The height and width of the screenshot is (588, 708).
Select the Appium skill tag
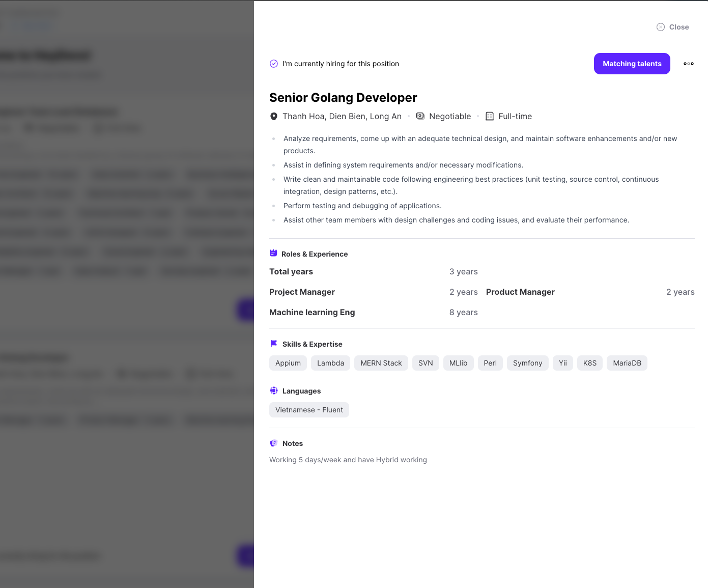288,363
